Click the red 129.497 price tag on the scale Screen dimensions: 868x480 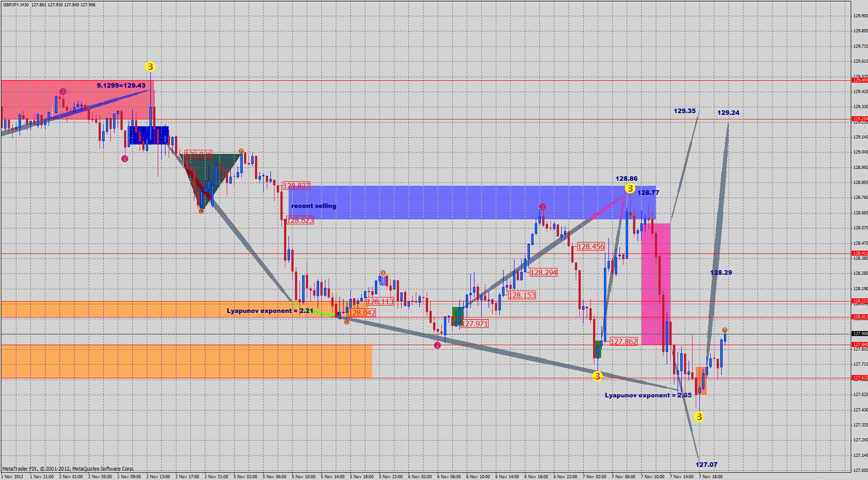coord(860,80)
